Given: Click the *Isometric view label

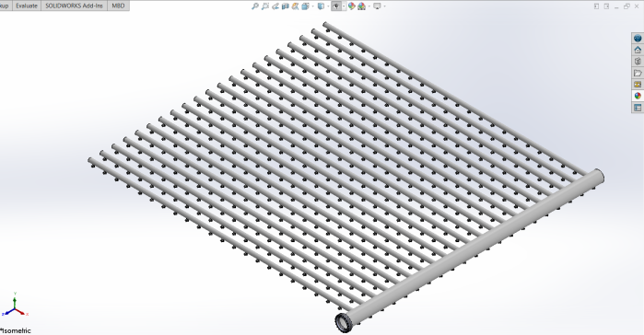Looking at the screenshot, I should click(x=16, y=330).
